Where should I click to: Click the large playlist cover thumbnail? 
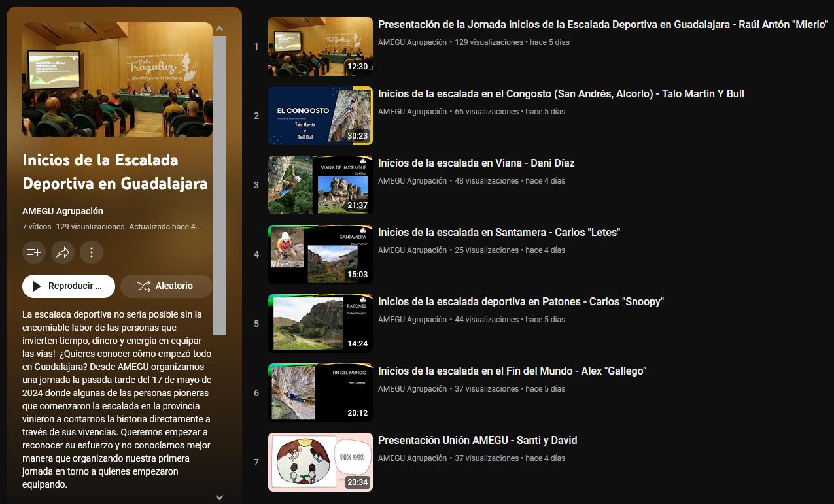point(117,79)
